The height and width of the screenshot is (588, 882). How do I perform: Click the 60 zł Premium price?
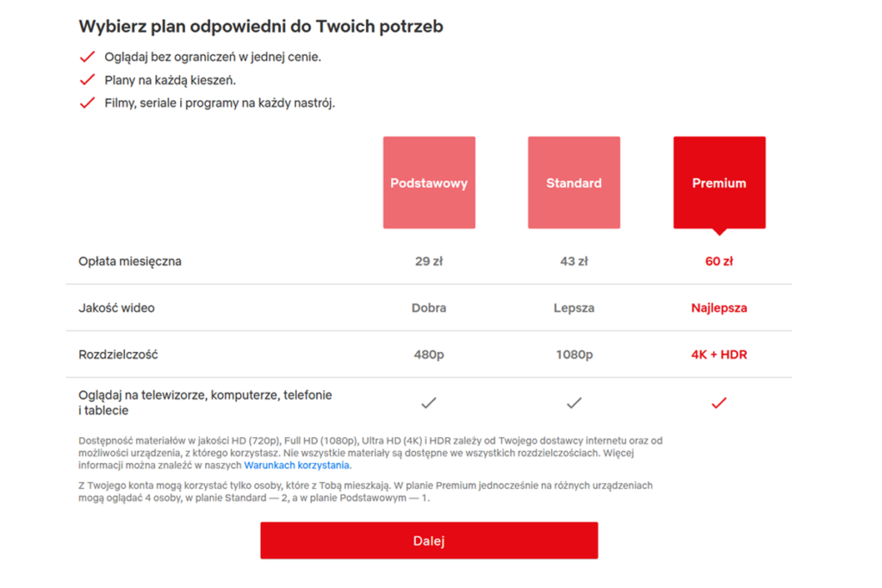pyautogui.click(x=719, y=261)
